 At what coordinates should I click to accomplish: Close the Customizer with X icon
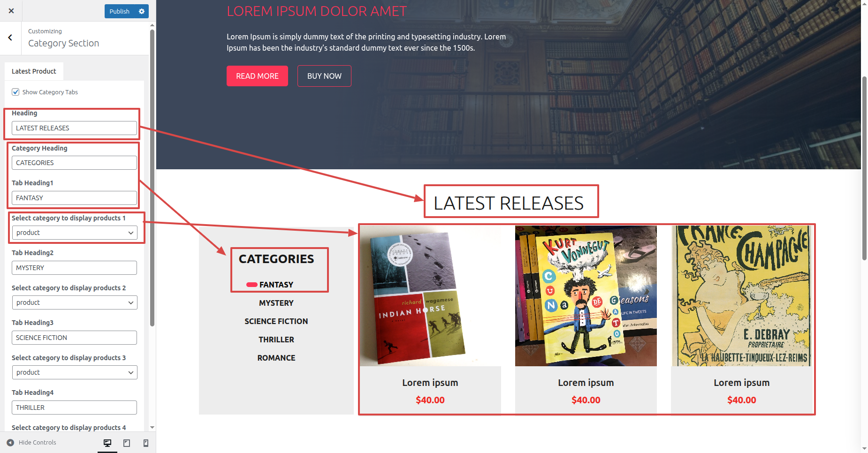[11, 11]
